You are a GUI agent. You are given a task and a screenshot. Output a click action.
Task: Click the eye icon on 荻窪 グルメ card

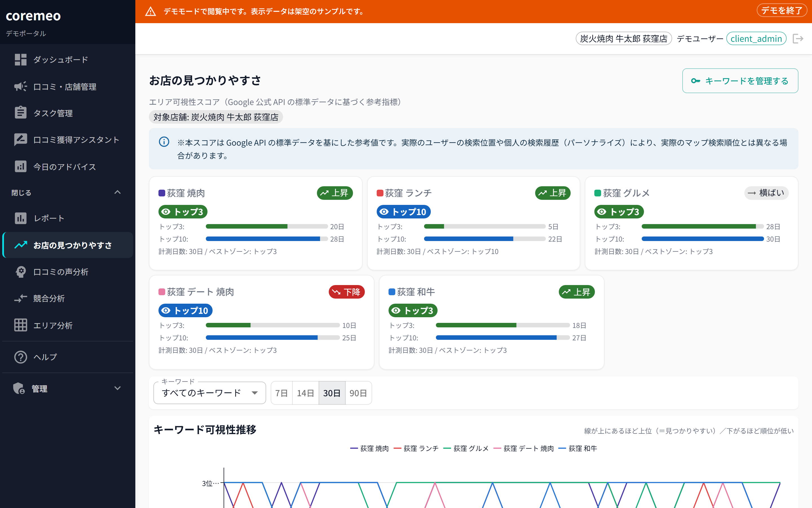(602, 212)
